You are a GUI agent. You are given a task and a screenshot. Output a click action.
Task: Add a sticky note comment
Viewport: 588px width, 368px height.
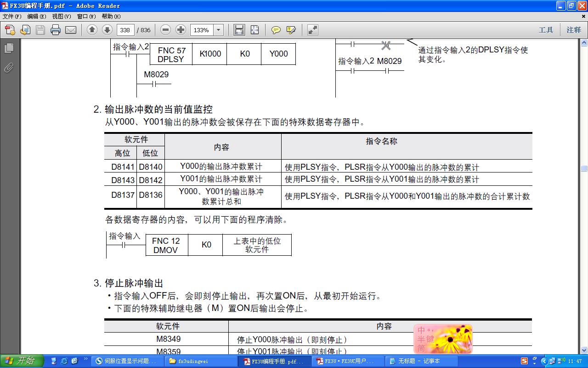[276, 30]
